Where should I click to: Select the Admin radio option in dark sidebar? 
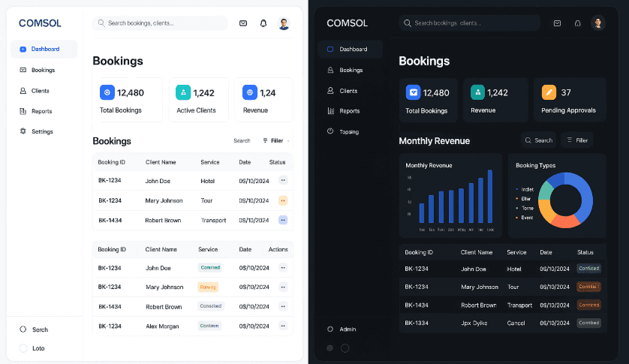click(x=330, y=329)
